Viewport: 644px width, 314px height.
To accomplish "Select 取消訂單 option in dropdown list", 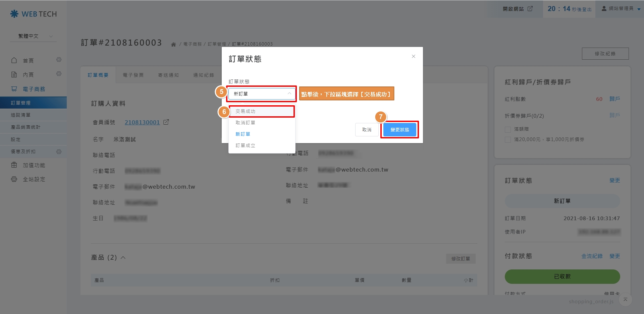I will pos(246,123).
